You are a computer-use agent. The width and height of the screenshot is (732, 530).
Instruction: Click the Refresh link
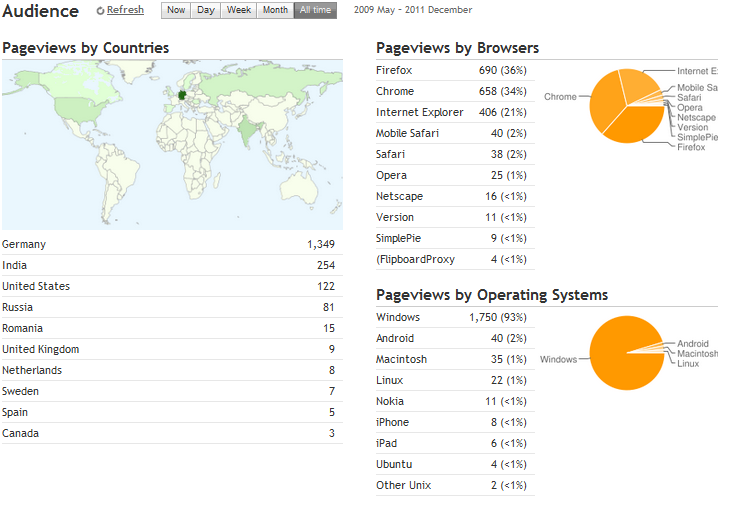point(125,10)
